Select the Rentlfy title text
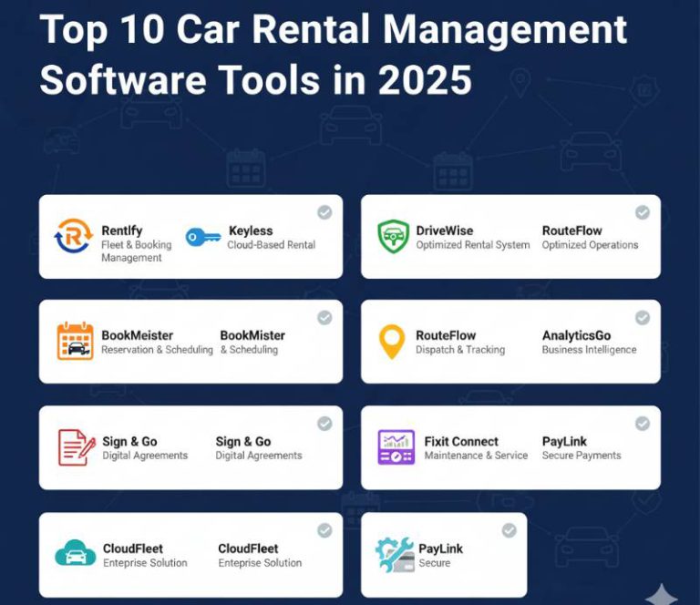The height and width of the screenshot is (605, 700). [122, 231]
